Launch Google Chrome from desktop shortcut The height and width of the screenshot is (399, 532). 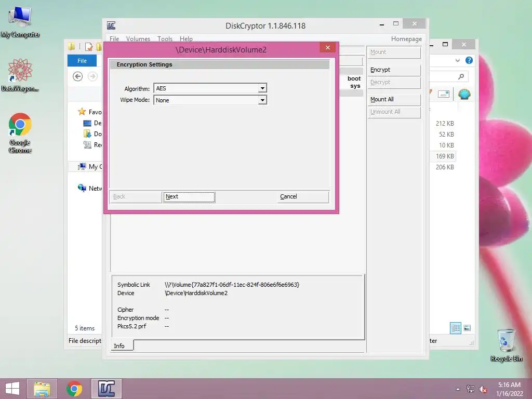[x=20, y=132]
